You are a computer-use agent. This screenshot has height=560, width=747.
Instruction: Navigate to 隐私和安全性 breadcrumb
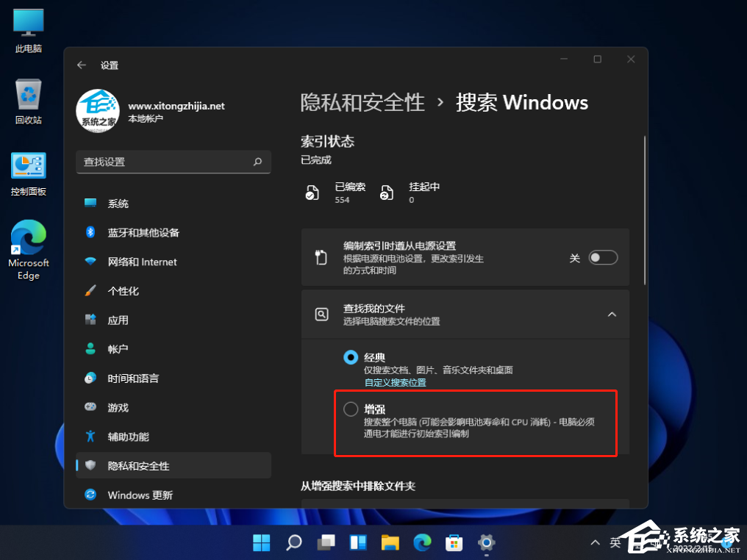[362, 102]
